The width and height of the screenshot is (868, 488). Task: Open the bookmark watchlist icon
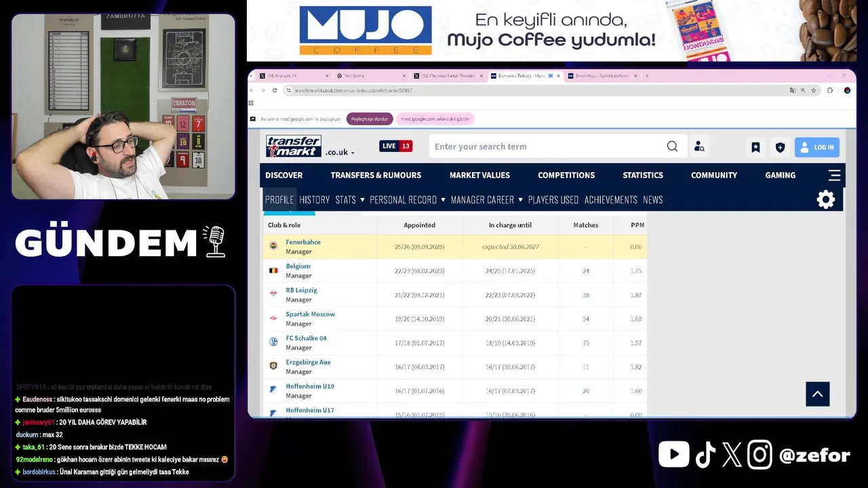click(755, 147)
